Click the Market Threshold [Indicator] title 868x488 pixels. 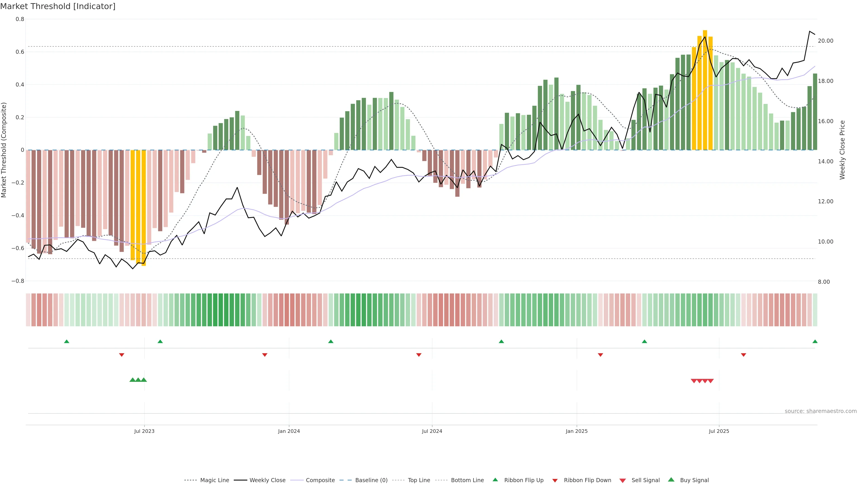pyautogui.click(x=58, y=6)
